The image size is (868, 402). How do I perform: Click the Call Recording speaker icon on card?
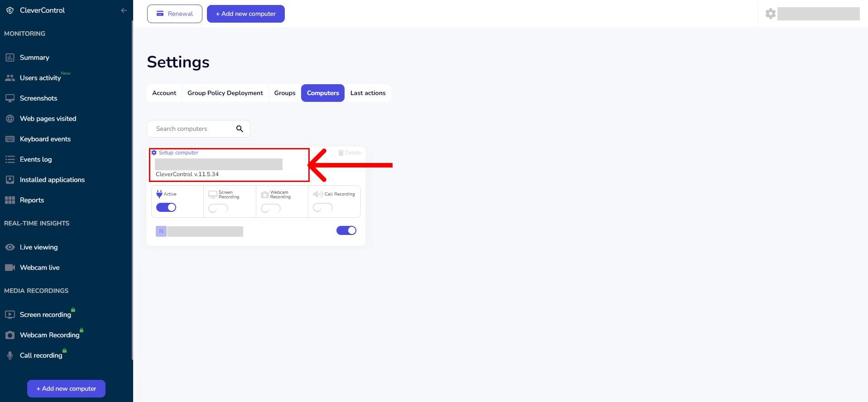[x=318, y=194]
